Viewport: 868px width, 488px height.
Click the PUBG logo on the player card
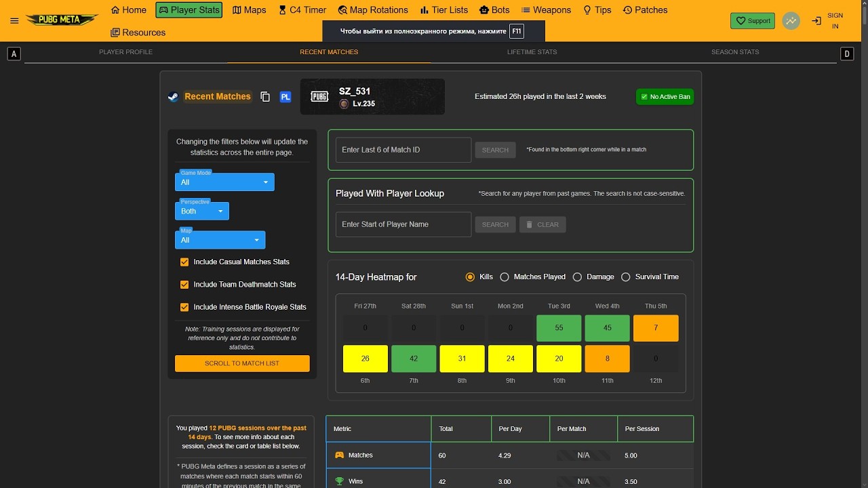point(319,97)
